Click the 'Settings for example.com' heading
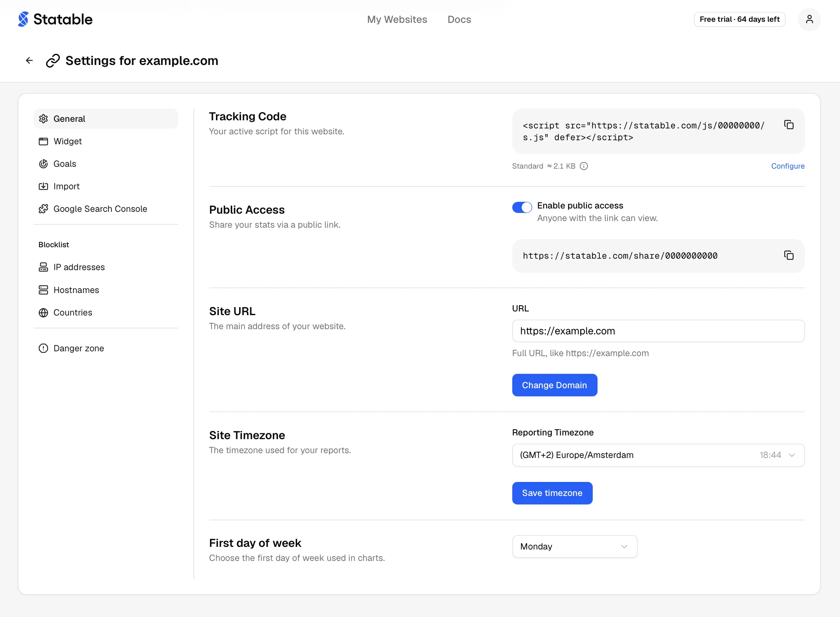 [142, 61]
